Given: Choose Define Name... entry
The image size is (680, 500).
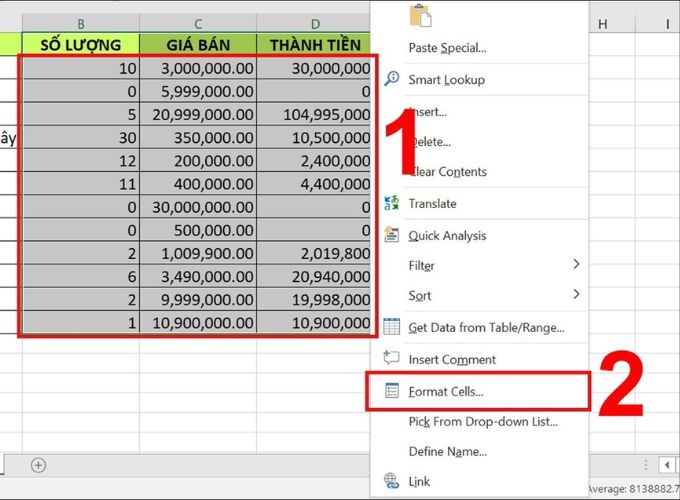Looking at the screenshot, I should pos(448,451).
